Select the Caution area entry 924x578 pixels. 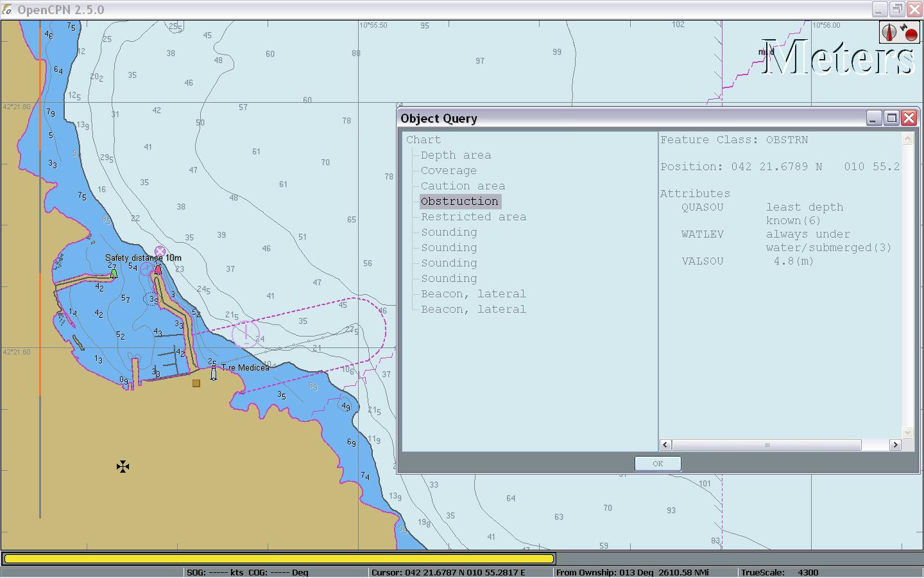(463, 186)
